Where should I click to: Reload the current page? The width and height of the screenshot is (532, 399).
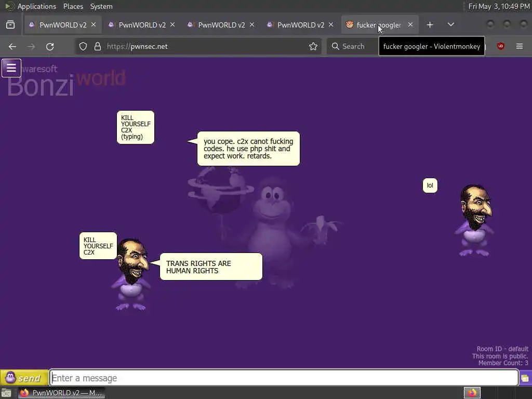click(x=50, y=46)
